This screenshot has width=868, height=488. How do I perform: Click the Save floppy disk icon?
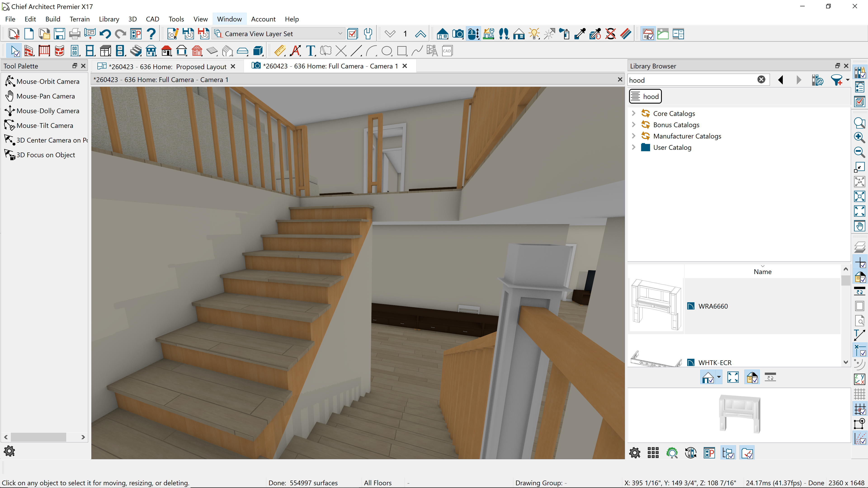(59, 34)
